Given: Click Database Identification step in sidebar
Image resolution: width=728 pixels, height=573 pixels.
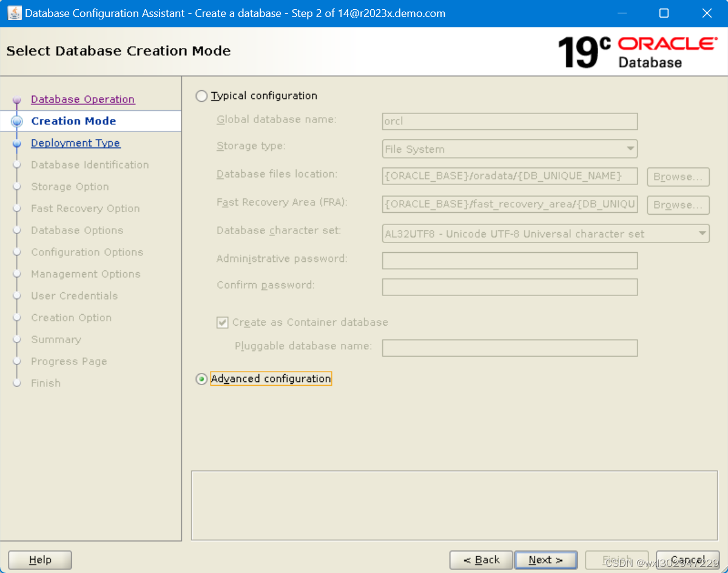Looking at the screenshot, I should [90, 165].
